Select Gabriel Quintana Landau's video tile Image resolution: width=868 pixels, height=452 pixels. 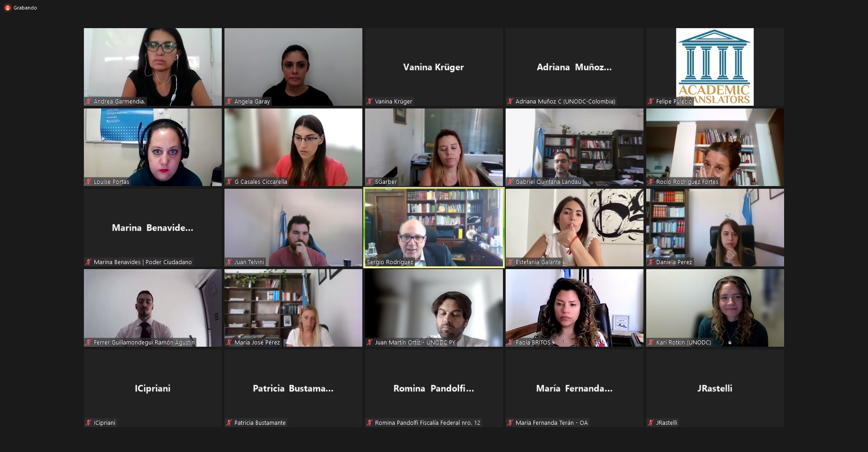pyautogui.click(x=575, y=147)
